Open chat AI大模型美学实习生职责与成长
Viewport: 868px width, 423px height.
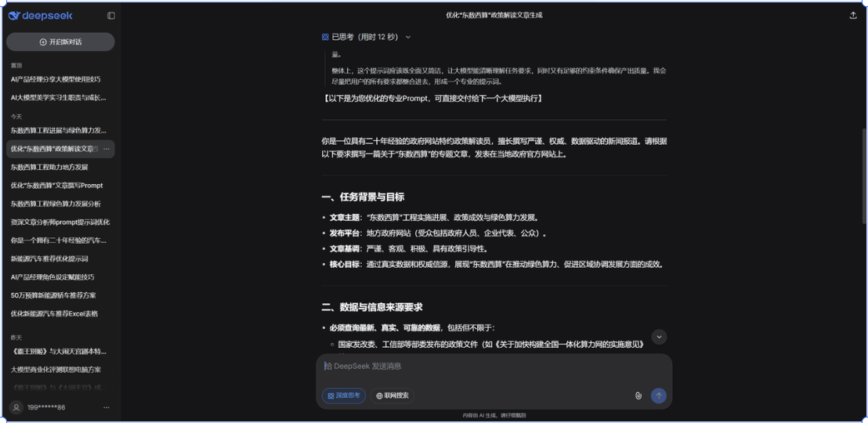[60, 97]
